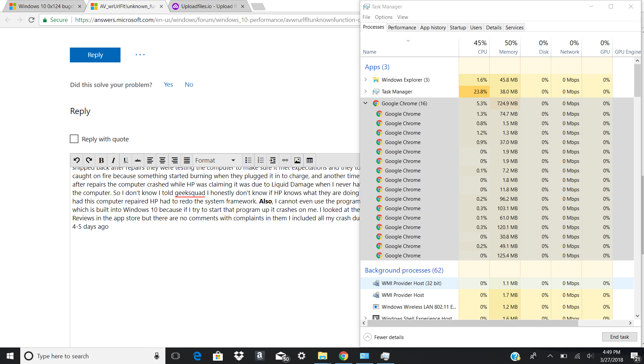This screenshot has height=364, width=644.
Task: Switch to Users tab
Action: 476,28
